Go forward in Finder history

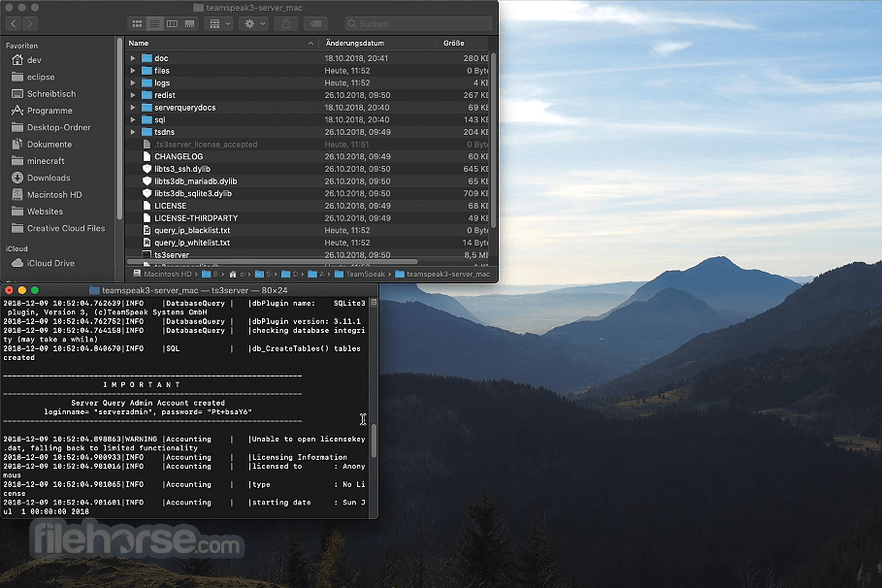pos(30,23)
